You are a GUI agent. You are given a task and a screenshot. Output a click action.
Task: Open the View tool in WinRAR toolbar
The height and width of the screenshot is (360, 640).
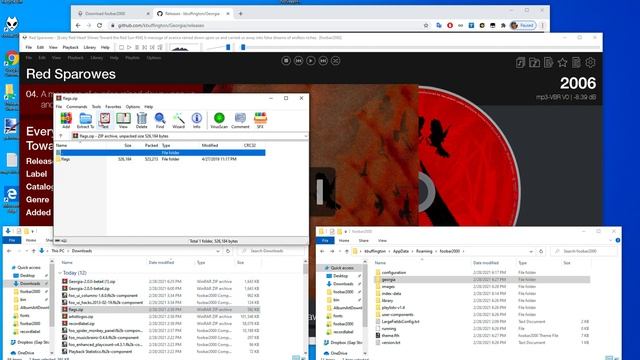123,120
